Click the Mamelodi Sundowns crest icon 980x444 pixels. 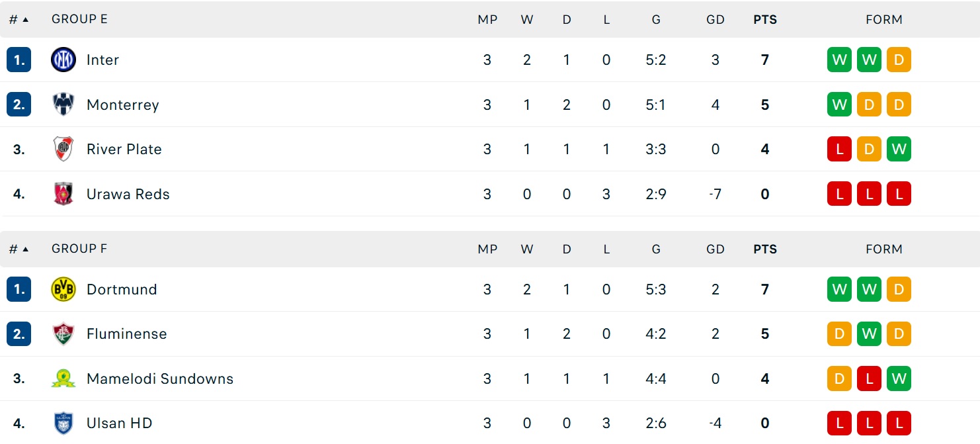(x=63, y=378)
